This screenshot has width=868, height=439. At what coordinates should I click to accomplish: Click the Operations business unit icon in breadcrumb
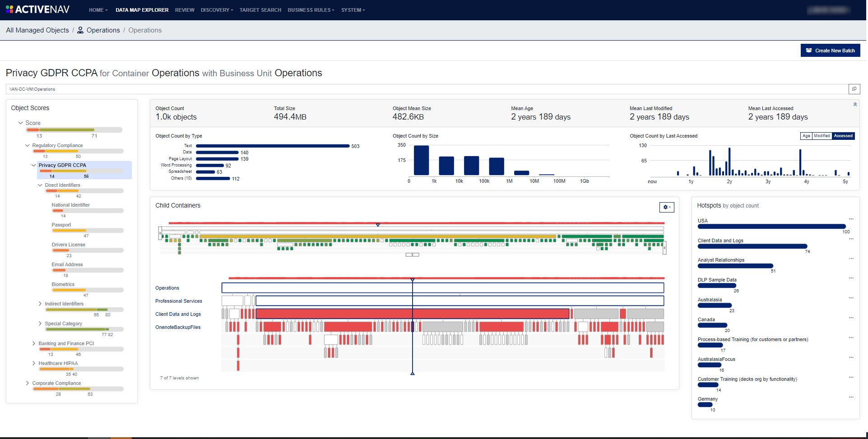pyautogui.click(x=80, y=30)
